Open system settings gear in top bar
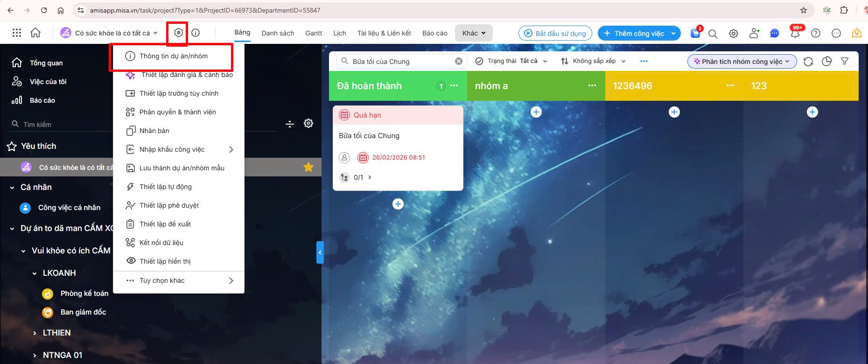This screenshot has height=364, width=868. point(734,34)
